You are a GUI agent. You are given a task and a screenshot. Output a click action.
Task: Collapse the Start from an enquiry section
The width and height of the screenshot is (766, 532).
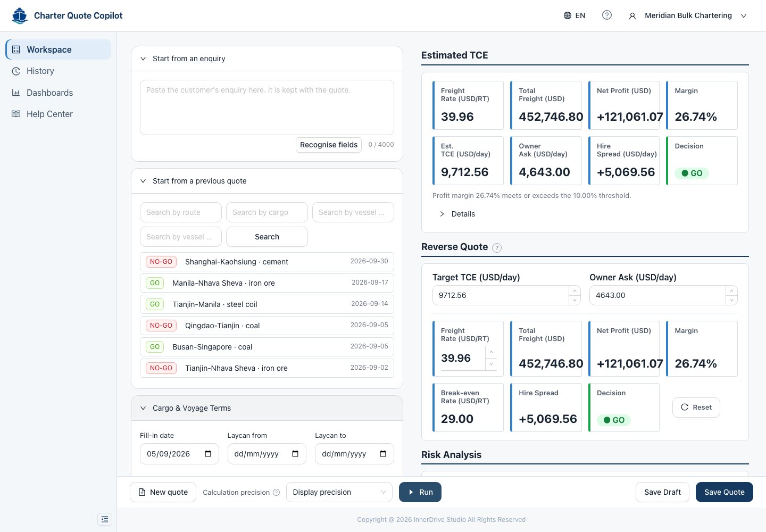point(143,59)
